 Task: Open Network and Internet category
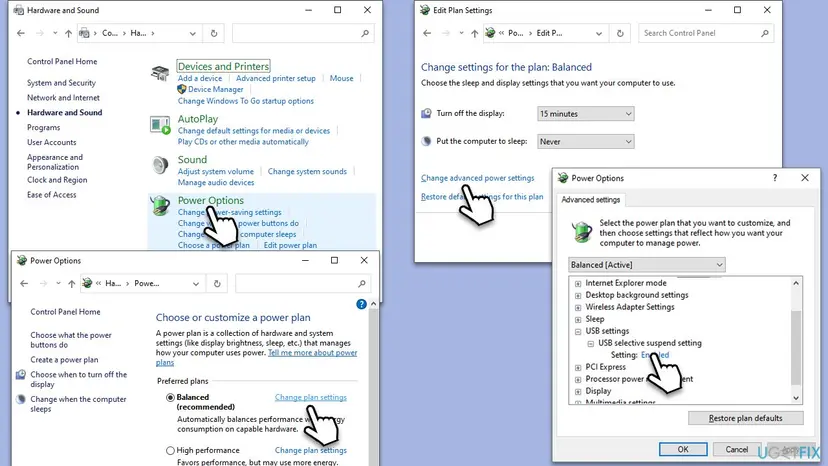tap(63, 98)
